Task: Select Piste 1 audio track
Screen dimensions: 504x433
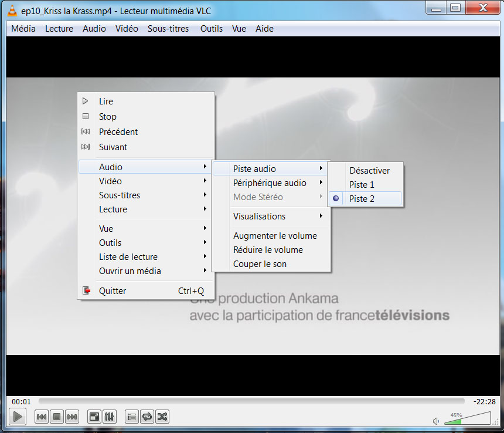Action: click(366, 185)
